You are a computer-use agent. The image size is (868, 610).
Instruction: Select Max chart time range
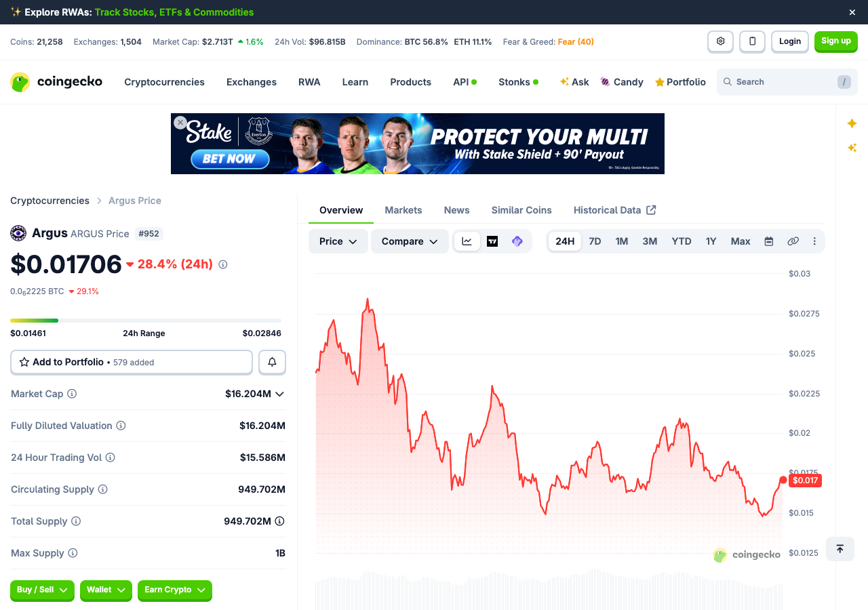click(741, 241)
